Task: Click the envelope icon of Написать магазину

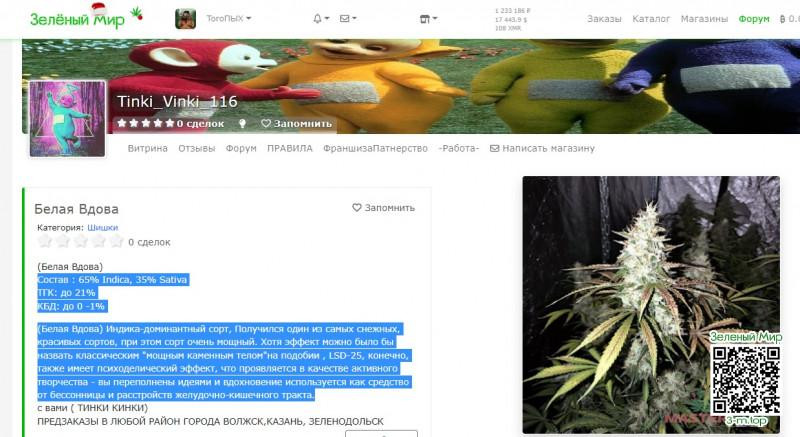Action: (x=494, y=148)
